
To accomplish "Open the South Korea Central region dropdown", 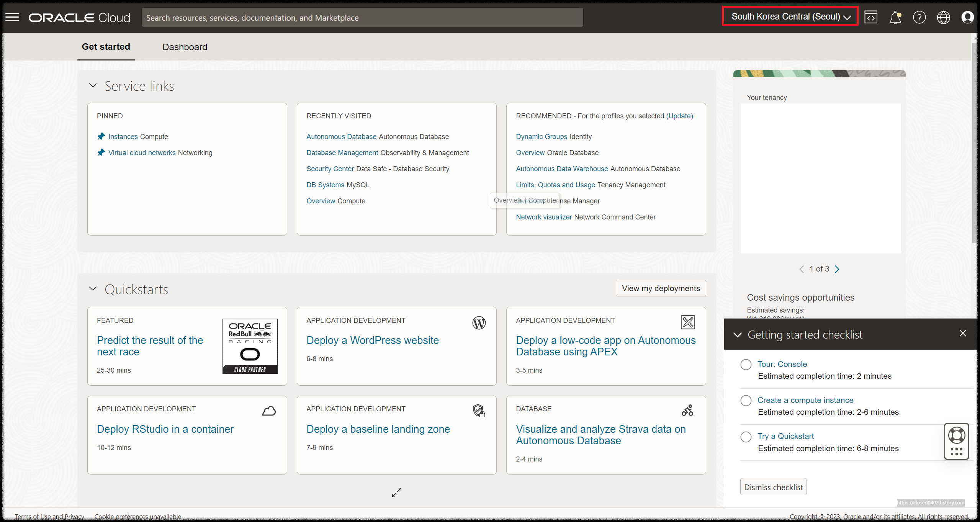I will pos(790,16).
